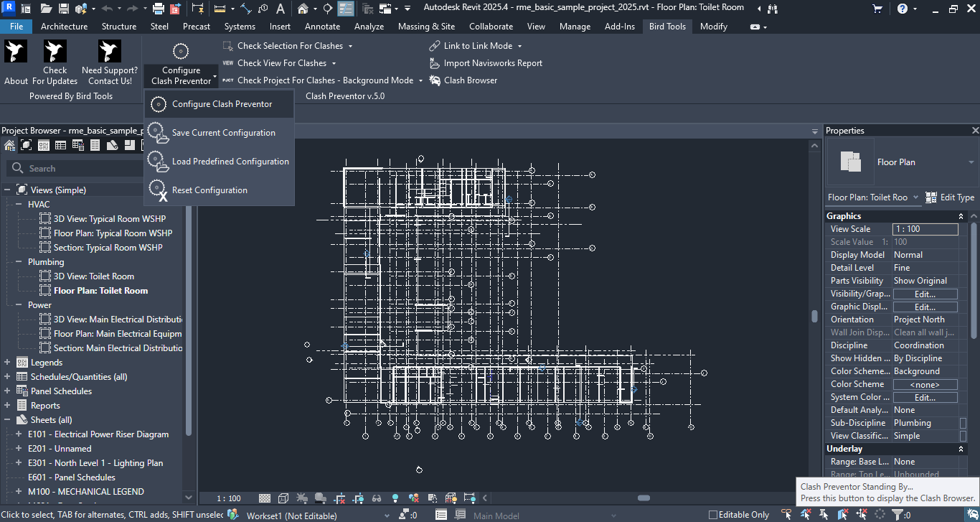Viewport: 980px width, 522px height.
Task: Toggle the View Classification parameter checkbox
Action: 963,437
